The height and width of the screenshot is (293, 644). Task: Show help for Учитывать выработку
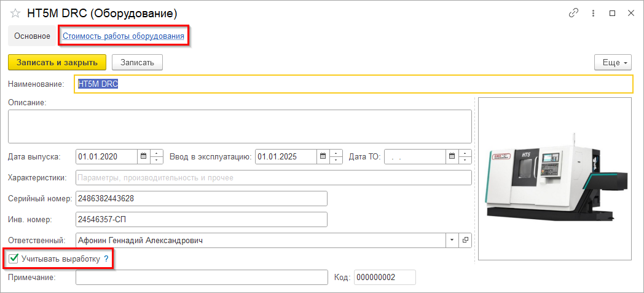click(106, 259)
